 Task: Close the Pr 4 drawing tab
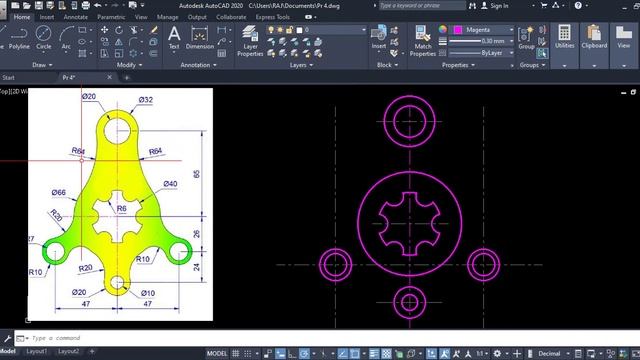click(x=109, y=77)
